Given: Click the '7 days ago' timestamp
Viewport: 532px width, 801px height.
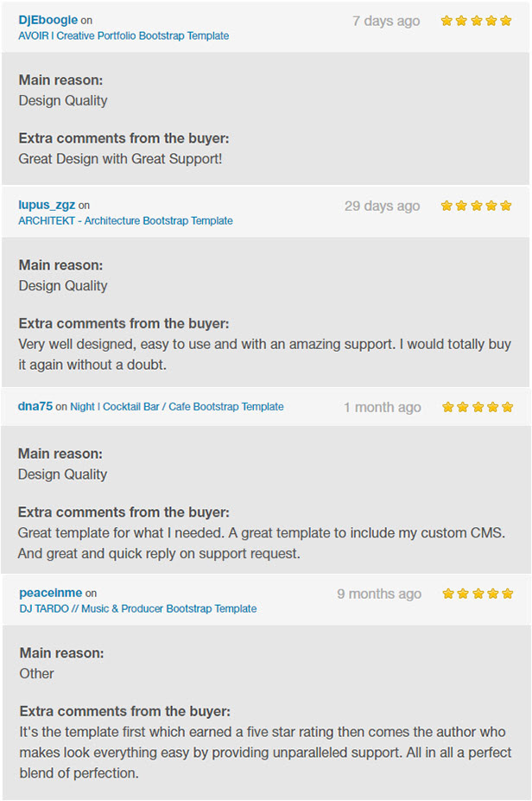Looking at the screenshot, I should tap(386, 21).
